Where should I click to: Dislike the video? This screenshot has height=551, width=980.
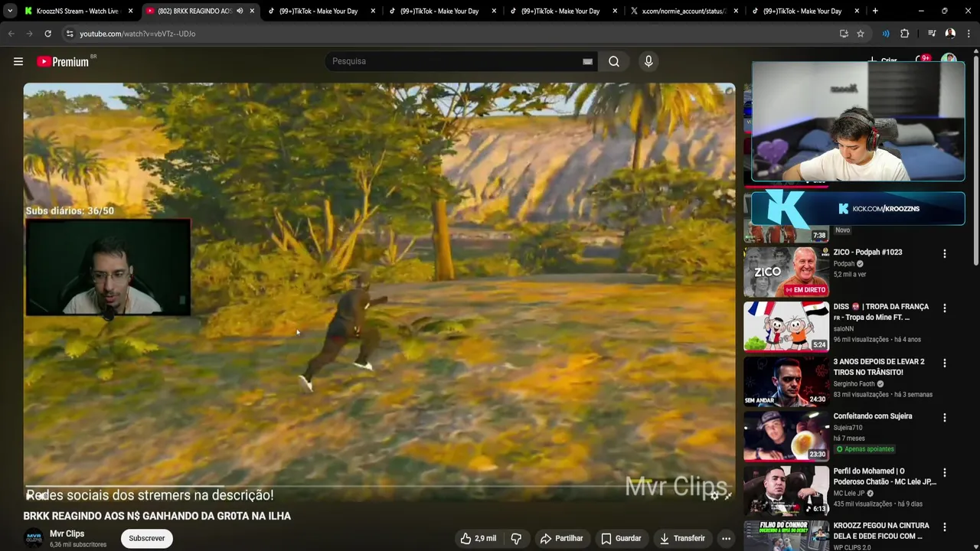tap(516, 538)
